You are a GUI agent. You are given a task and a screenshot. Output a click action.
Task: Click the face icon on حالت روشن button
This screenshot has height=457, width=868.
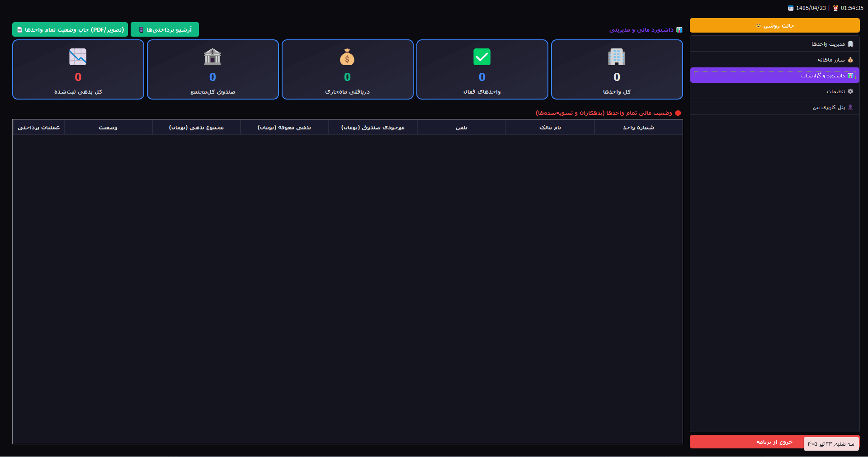(x=759, y=25)
